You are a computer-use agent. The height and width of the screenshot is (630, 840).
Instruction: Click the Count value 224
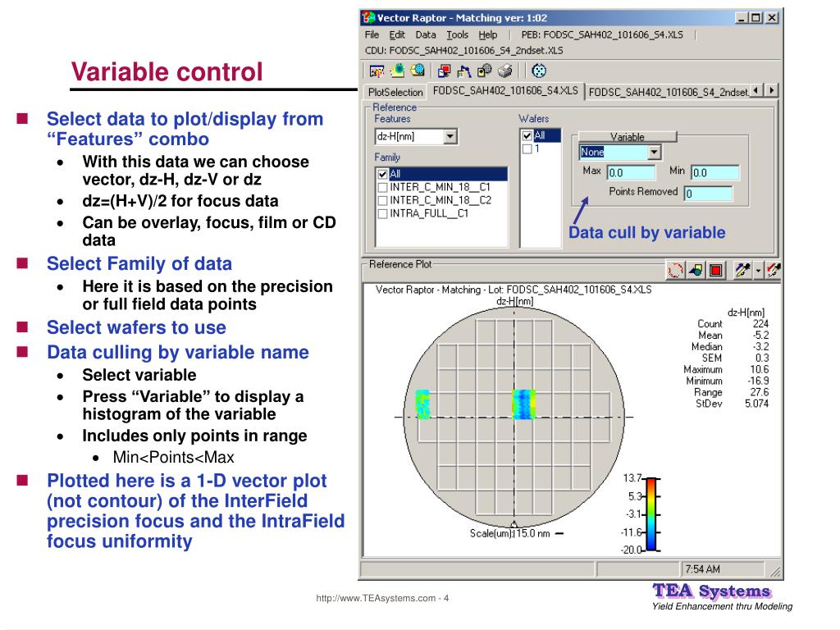(760, 324)
